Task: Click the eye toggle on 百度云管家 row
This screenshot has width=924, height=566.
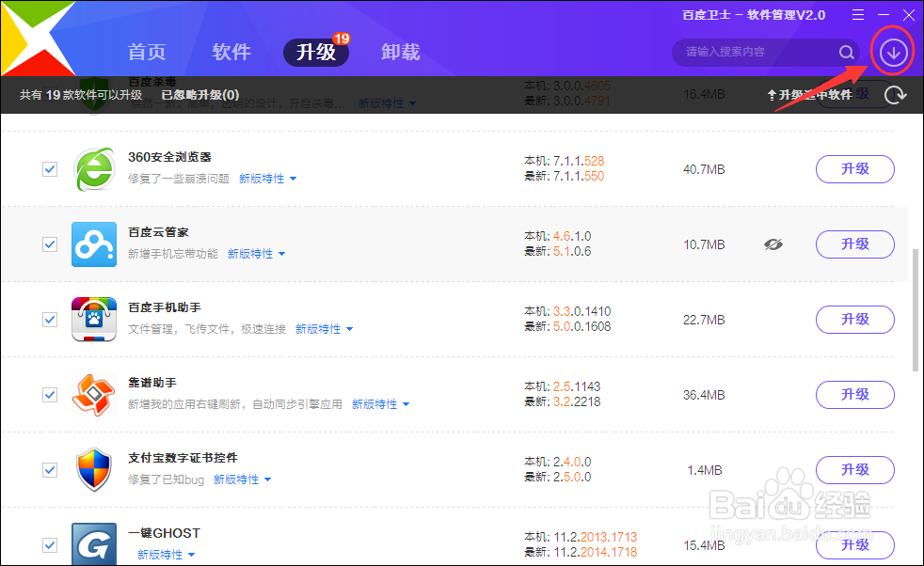Action: pos(773,244)
